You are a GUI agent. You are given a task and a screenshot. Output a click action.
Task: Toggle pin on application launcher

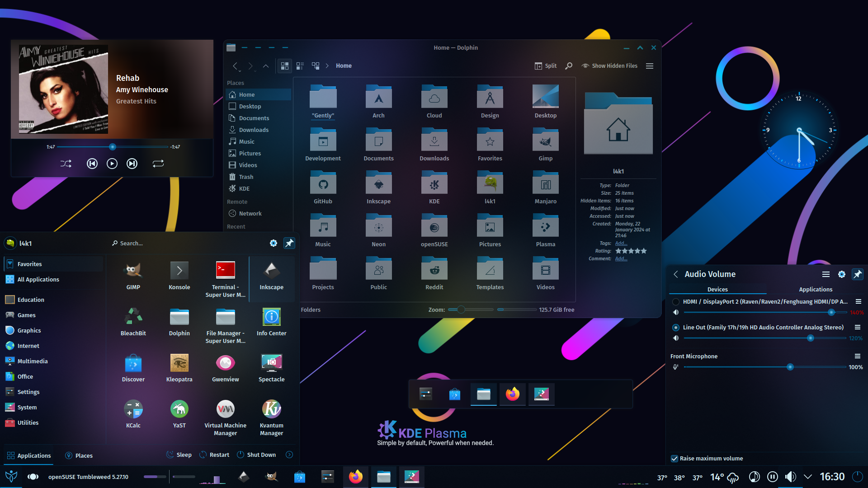pyautogui.click(x=289, y=243)
